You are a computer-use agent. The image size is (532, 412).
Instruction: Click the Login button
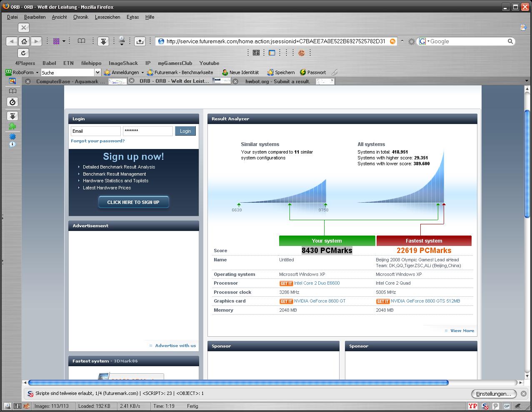point(185,131)
